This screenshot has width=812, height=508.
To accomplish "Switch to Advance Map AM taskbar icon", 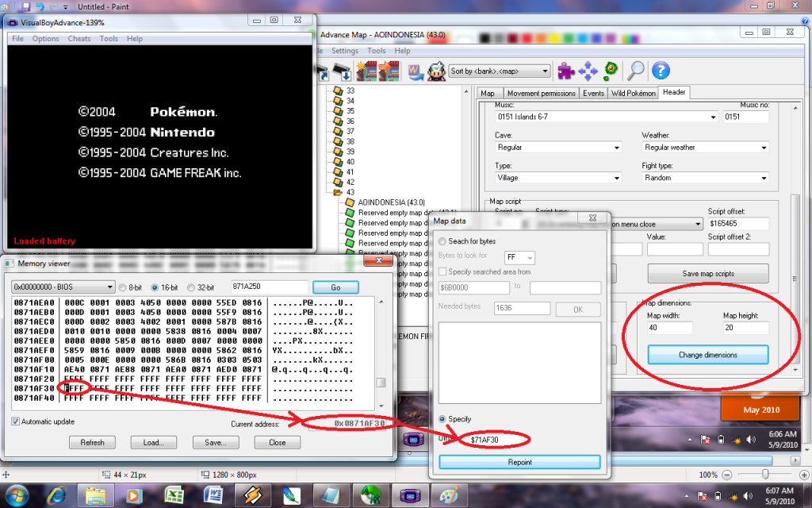I will (370, 496).
